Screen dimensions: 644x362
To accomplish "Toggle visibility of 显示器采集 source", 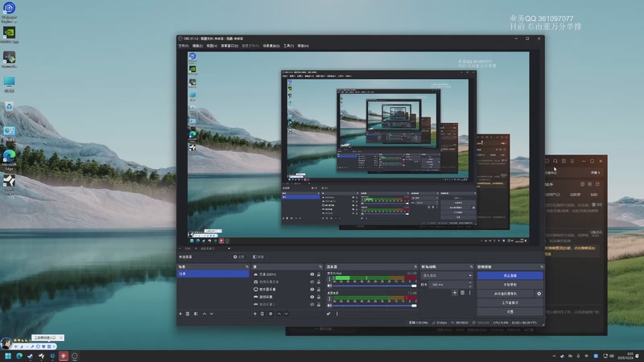I will click(312, 290).
